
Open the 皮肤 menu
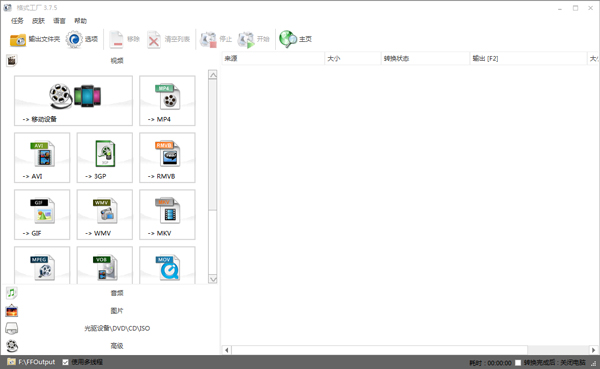[x=38, y=21]
